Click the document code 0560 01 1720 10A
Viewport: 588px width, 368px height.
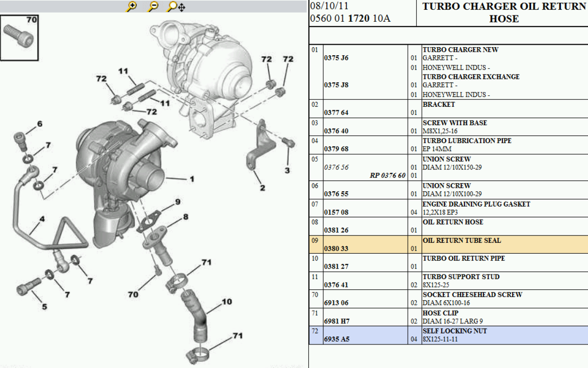(350, 18)
